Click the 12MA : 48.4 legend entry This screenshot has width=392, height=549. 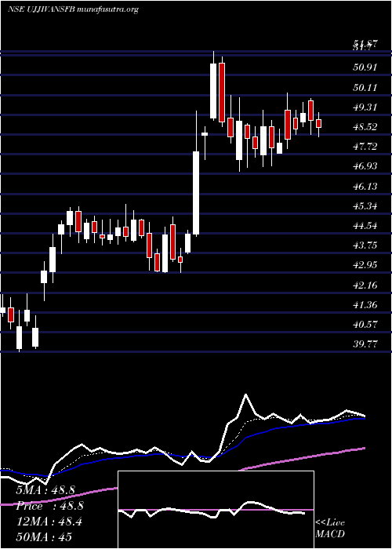coord(49,522)
